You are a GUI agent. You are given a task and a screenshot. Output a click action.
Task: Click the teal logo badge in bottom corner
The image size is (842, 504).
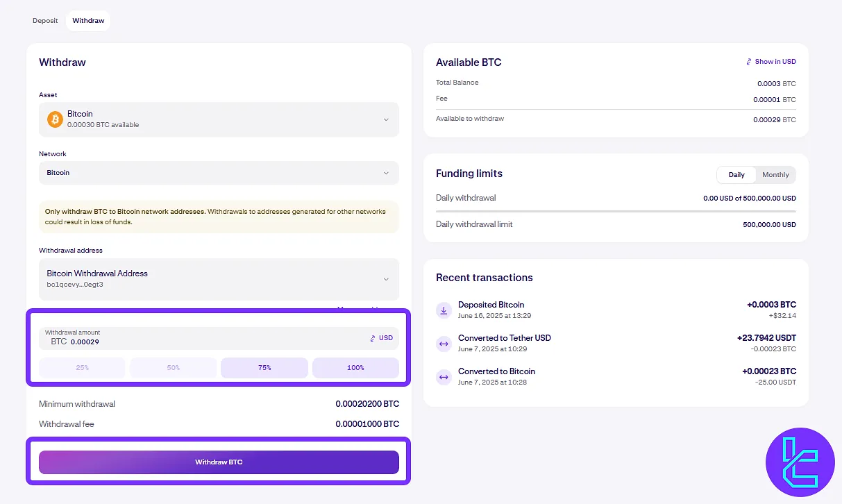click(x=800, y=462)
